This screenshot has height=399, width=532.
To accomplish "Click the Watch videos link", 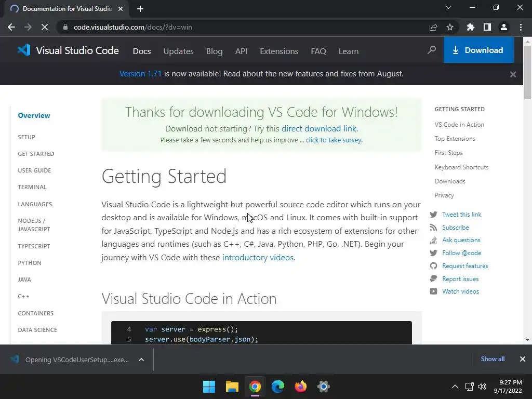I will pos(460,291).
